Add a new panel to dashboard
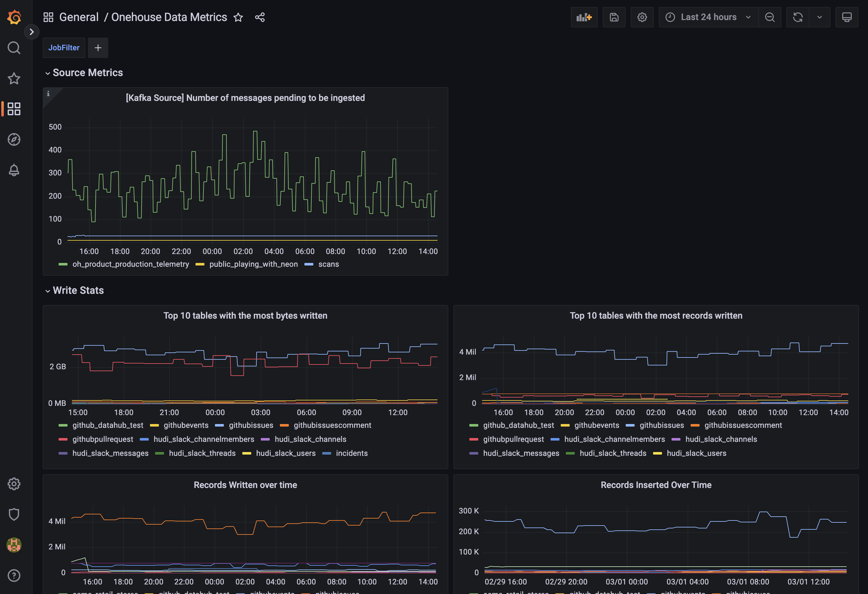Image resolution: width=868 pixels, height=594 pixels. coord(584,17)
